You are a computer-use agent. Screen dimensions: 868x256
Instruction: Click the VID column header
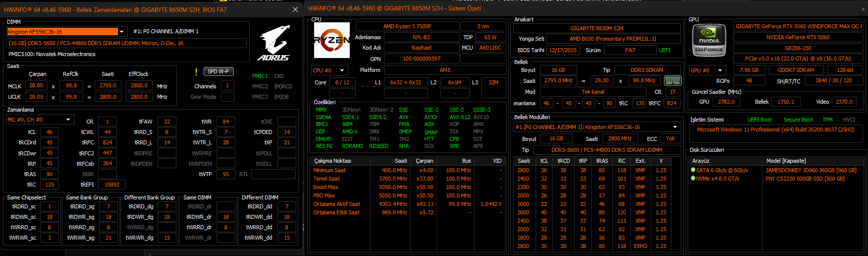point(489,161)
